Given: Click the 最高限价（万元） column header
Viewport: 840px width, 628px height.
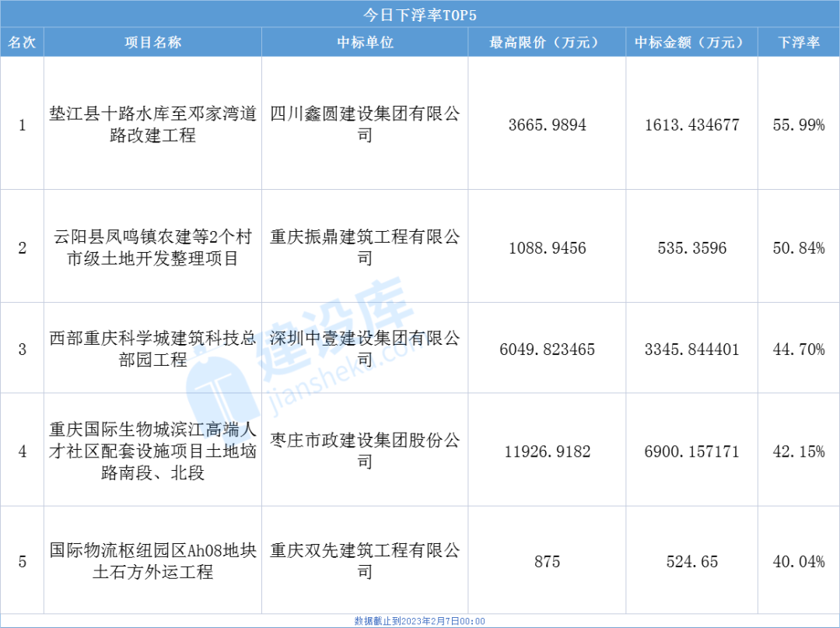Looking at the screenshot, I should click(x=547, y=43).
